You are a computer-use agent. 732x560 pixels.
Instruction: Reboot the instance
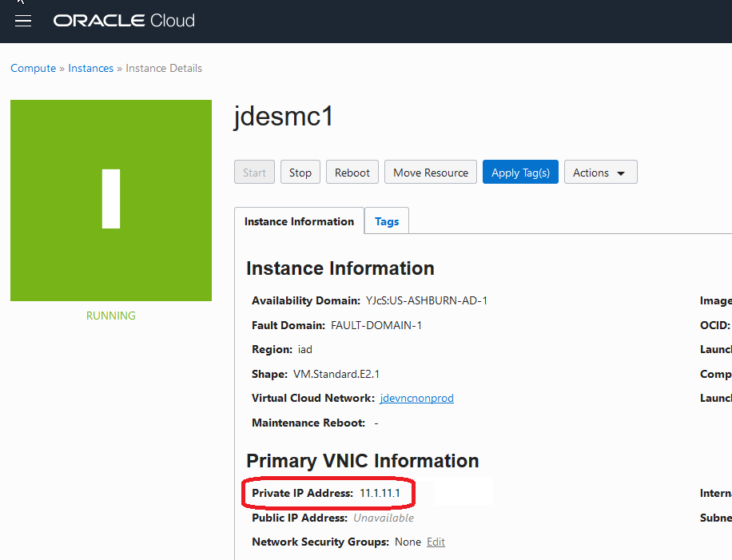pyautogui.click(x=352, y=172)
